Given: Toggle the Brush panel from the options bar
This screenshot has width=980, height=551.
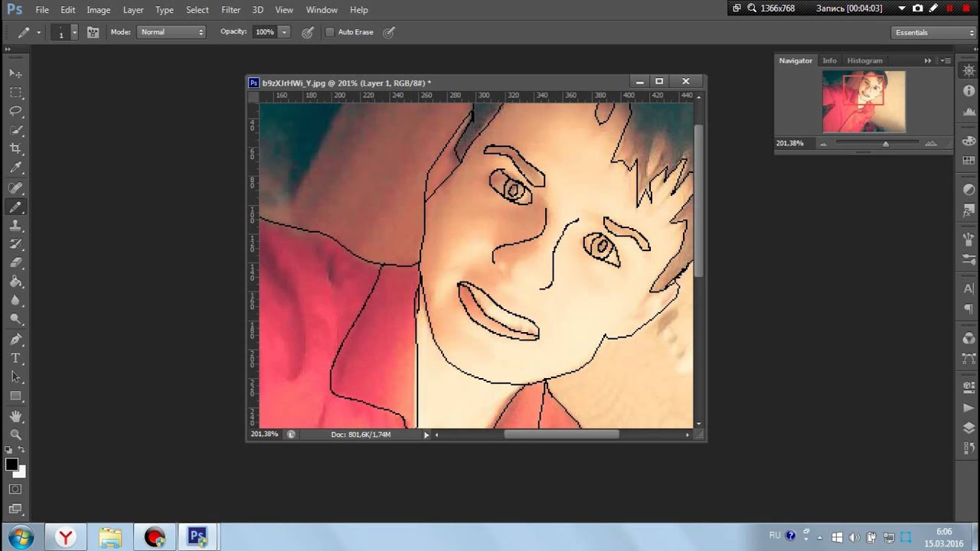Looking at the screenshot, I should 93,32.
